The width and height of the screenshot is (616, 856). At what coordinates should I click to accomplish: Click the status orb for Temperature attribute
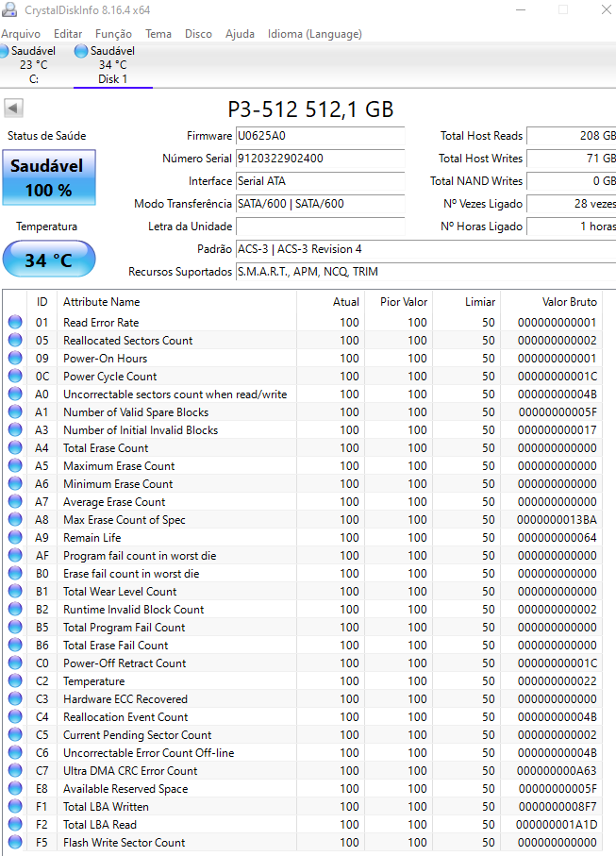tap(15, 680)
